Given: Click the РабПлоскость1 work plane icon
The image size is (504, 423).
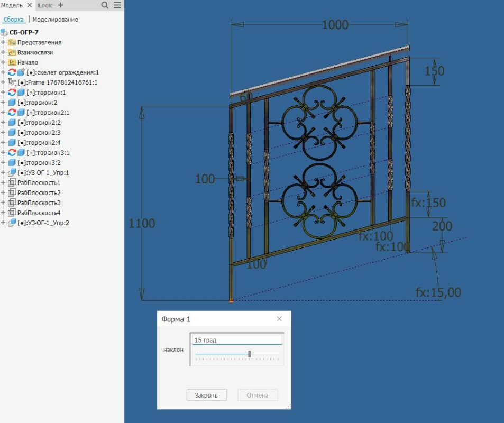Looking at the screenshot, I should point(12,183).
